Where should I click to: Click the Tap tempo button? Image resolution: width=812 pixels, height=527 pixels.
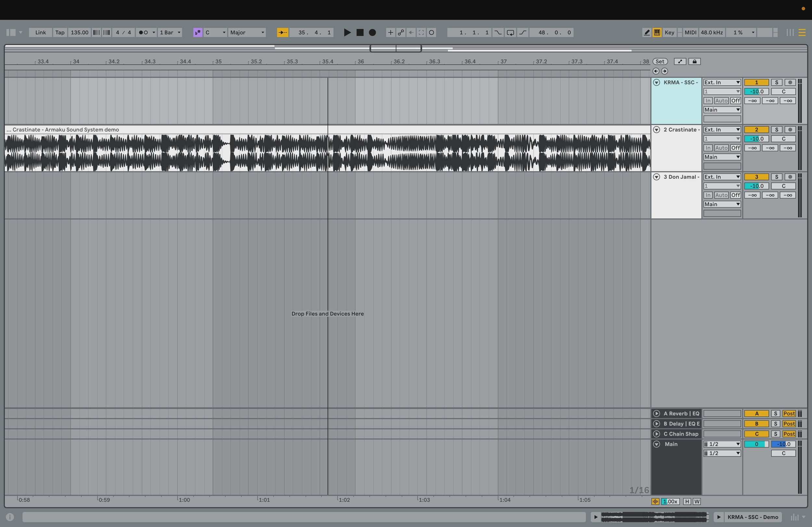pyautogui.click(x=60, y=32)
